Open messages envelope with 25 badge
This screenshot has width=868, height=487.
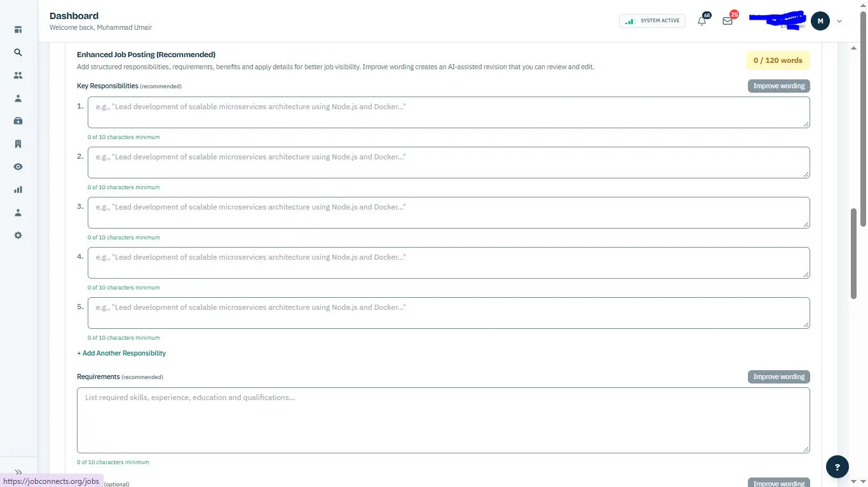[x=728, y=20]
